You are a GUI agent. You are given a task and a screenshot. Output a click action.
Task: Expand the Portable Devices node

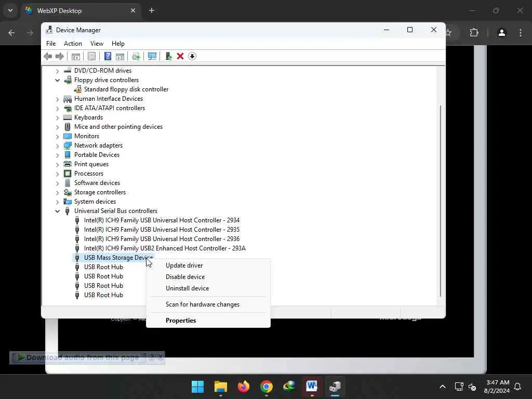[57, 155]
